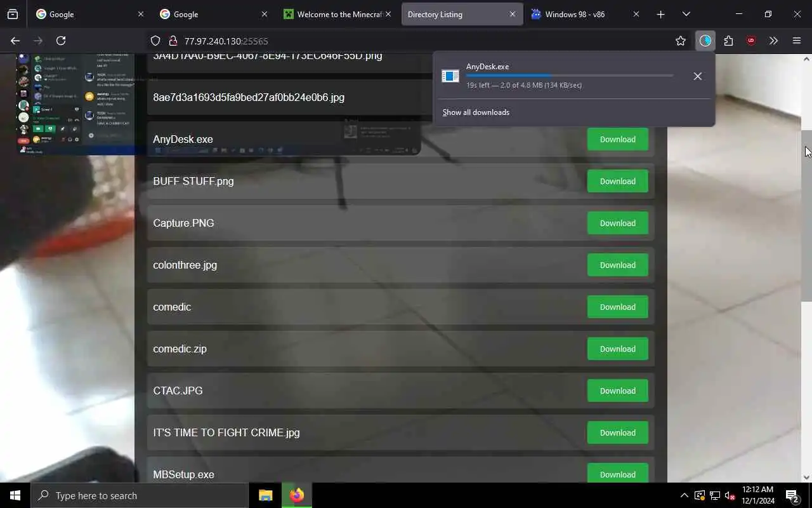Open connection security padlock info
Image resolution: width=812 pixels, height=508 pixels.
(172, 41)
